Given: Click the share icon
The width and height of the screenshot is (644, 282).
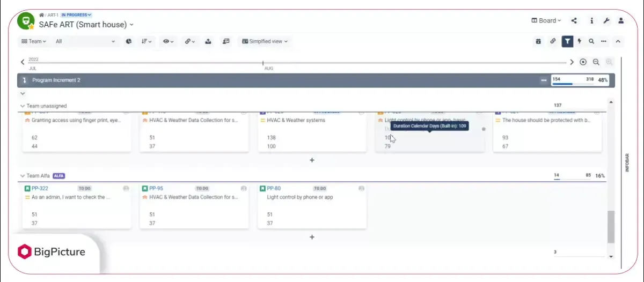Looking at the screenshot, I should tap(574, 21).
